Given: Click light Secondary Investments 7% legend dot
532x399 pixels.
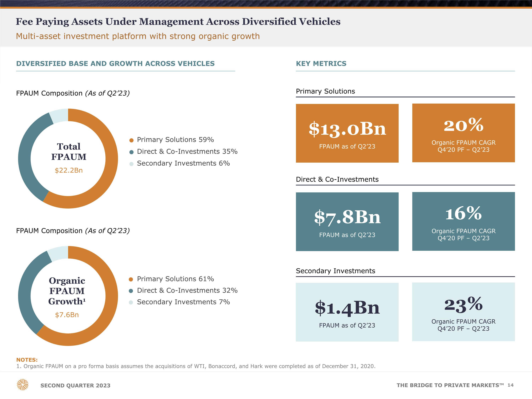Looking at the screenshot, I should (131, 303).
